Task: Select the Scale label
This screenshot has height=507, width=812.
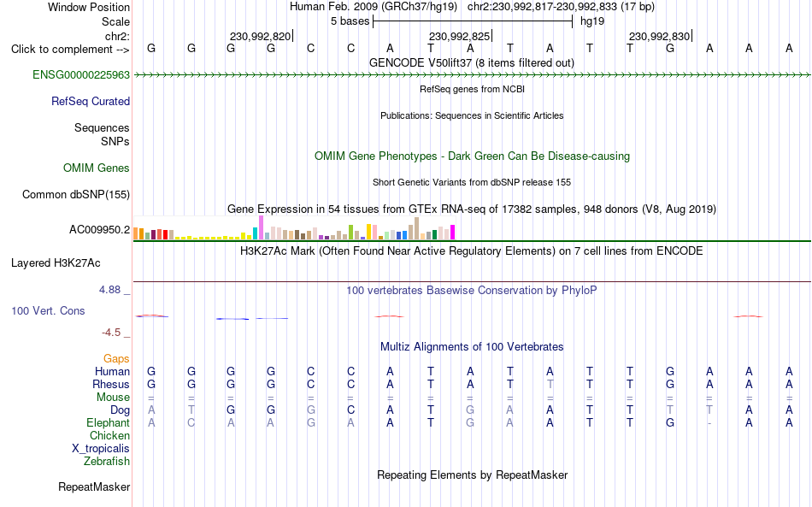Action: (x=115, y=21)
